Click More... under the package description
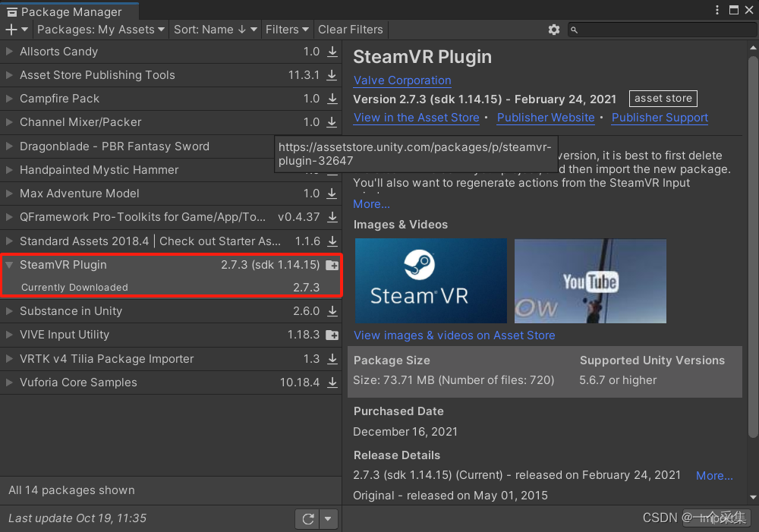Screen dimensions: 759x532 [371, 204]
